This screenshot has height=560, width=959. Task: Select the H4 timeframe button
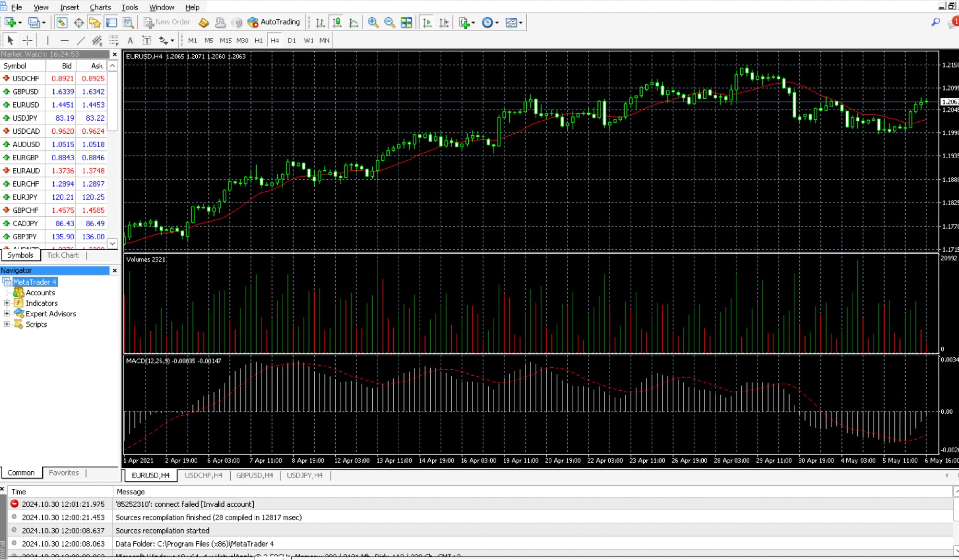(x=275, y=41)
